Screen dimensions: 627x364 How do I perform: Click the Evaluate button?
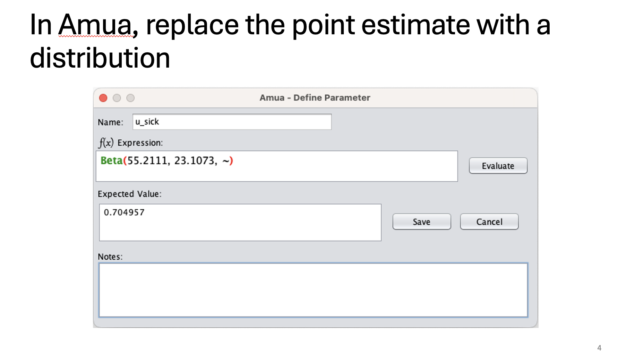pyautogui.click(x=498, y=166)
